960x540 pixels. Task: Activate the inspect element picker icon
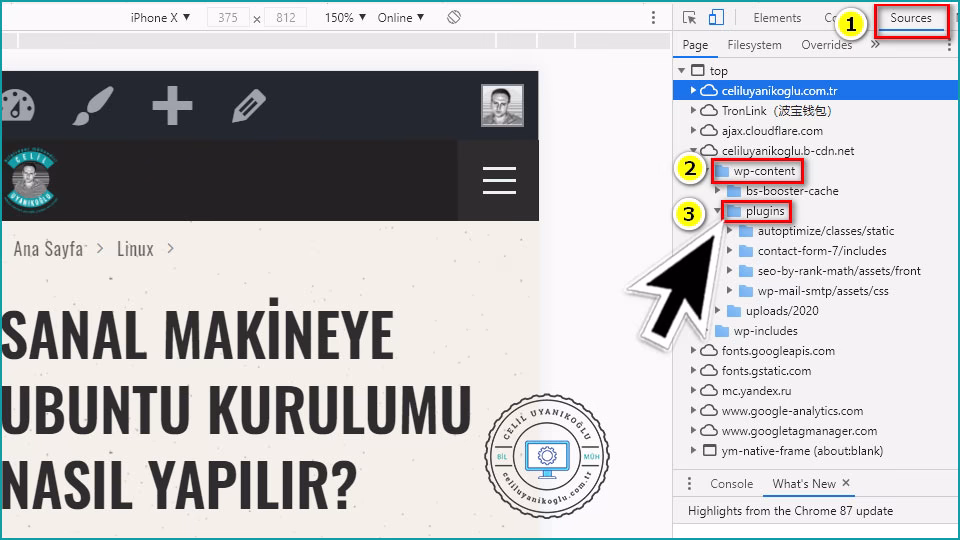(689, 18)
